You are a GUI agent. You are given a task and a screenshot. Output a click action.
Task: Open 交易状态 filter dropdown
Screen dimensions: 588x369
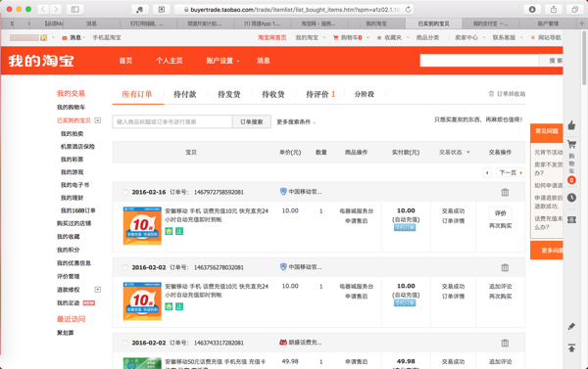(455, 152)
